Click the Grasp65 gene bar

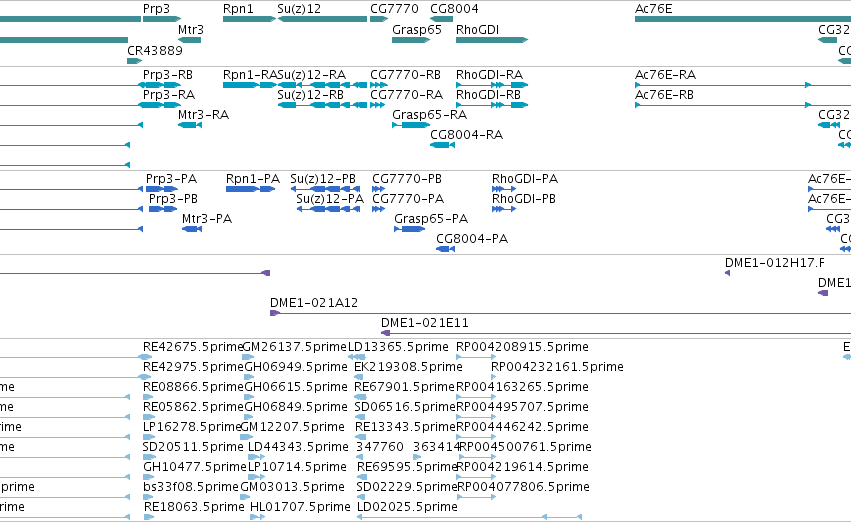[x=411, y=40]
